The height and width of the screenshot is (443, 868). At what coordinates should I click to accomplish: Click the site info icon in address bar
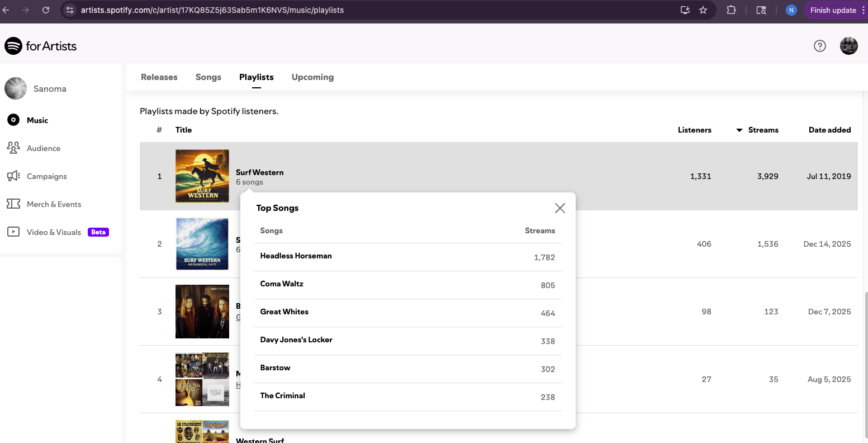pos(70,10)
